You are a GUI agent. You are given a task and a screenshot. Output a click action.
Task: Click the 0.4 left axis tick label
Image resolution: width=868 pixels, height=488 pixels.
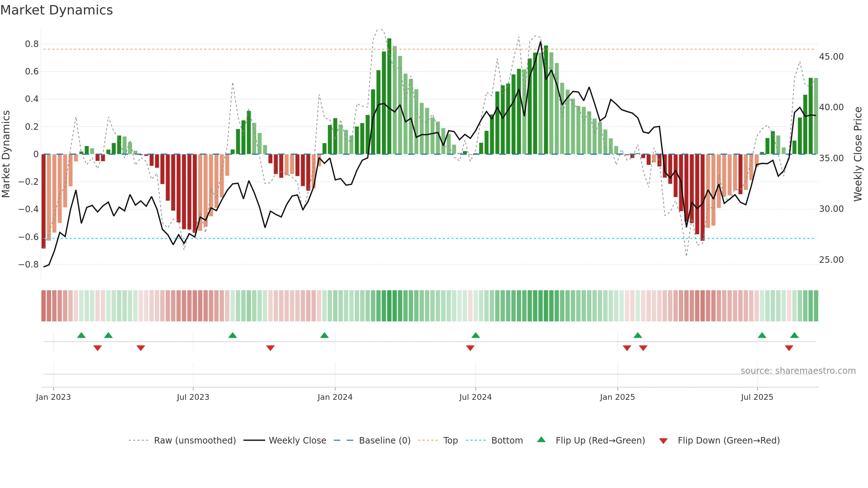click(x=32, y=99)
